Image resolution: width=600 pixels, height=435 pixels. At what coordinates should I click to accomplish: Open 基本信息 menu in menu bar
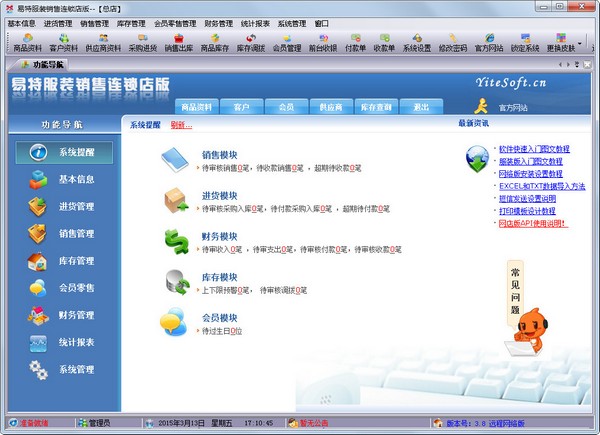click(x=21, y=24)
